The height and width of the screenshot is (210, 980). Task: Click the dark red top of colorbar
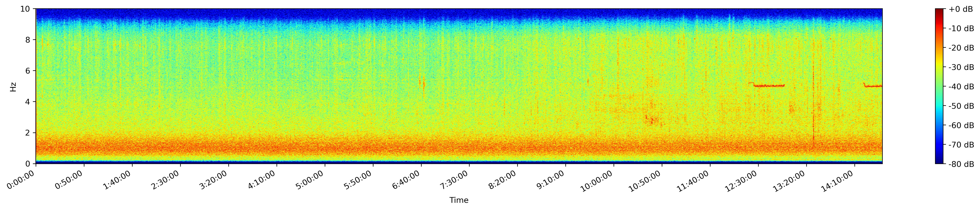939,11
